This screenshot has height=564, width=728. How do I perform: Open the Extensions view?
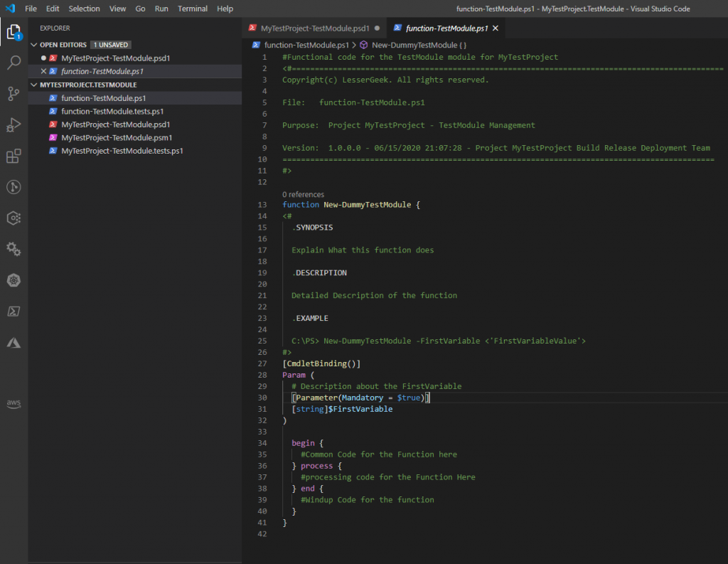14,156
